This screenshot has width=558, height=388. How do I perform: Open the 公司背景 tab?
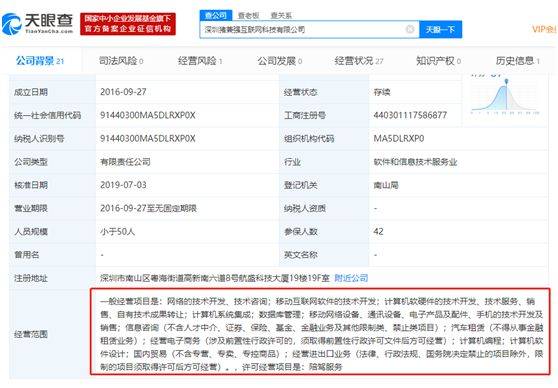click(x=40, y=61)
